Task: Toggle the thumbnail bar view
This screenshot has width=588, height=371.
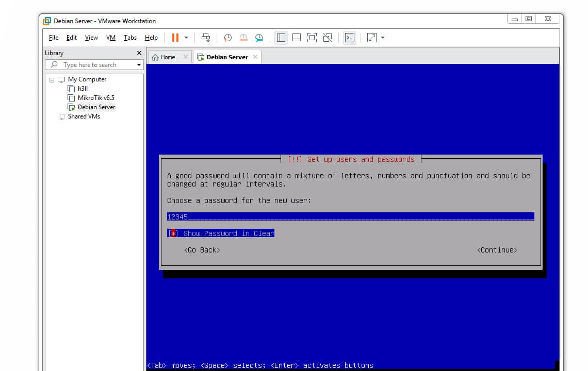Action: coord(296,38)
